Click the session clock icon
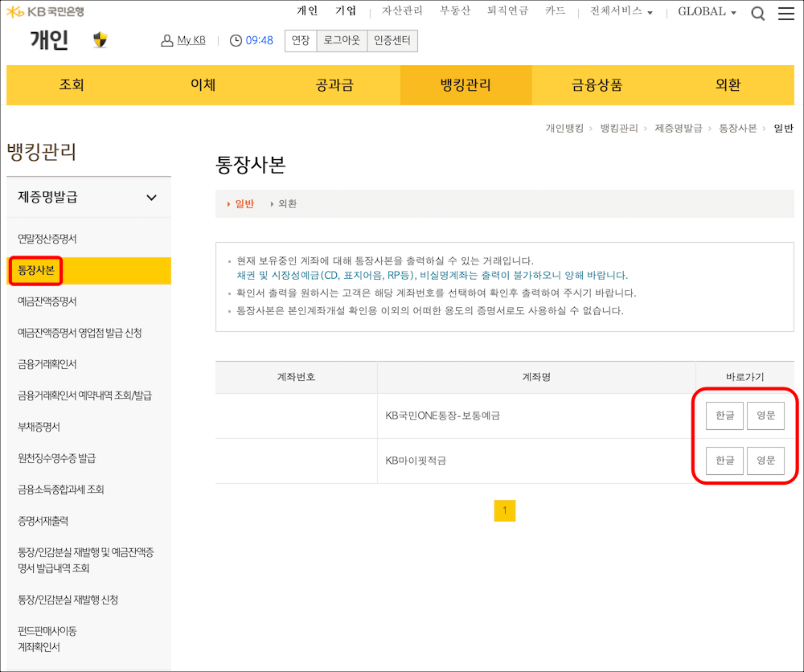This screenshot has width=804, height=672. pyautogui.click(x=236, y=40)
